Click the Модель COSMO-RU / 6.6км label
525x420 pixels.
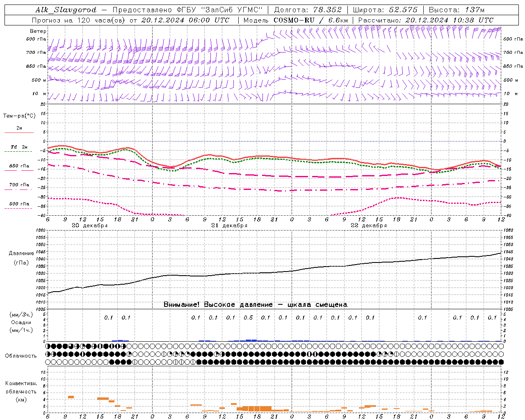[x=296, y=20]
